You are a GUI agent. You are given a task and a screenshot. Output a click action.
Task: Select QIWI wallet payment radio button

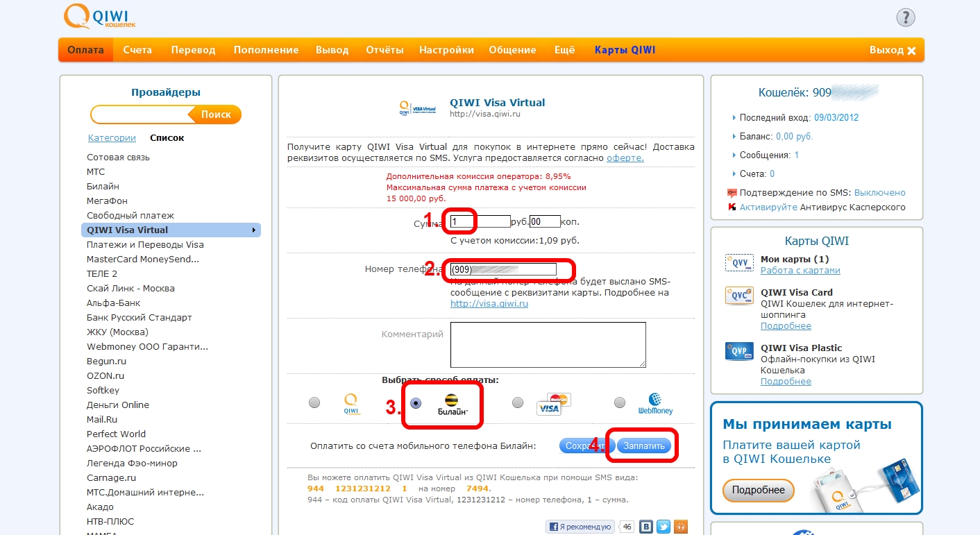pos(314,402)
